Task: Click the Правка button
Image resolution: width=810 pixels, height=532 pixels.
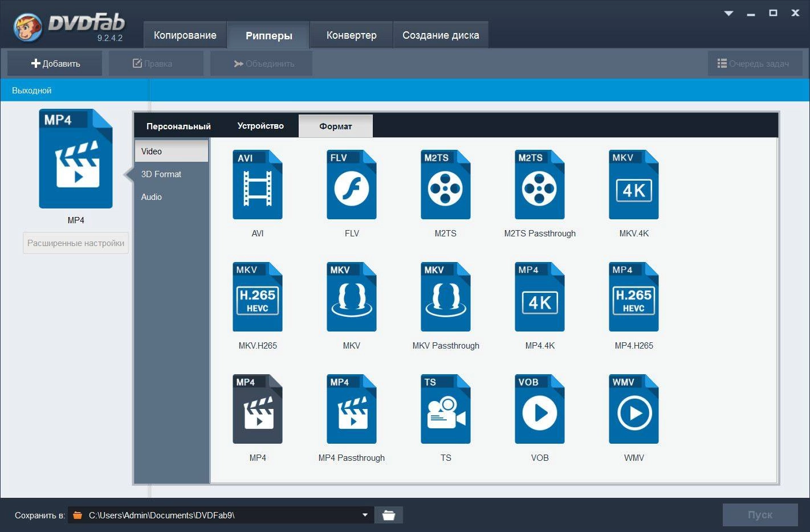Action: [156, 63]
